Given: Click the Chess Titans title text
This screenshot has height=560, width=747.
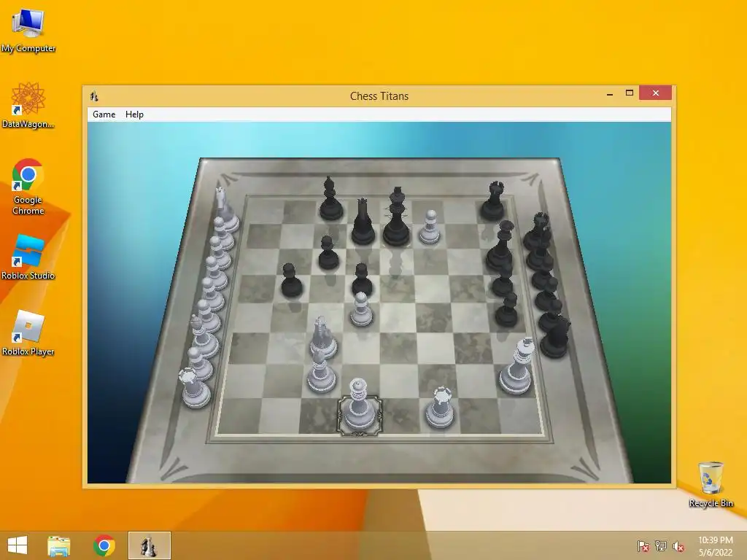Looking at the screenshot, I should click(x=379, y=96).
